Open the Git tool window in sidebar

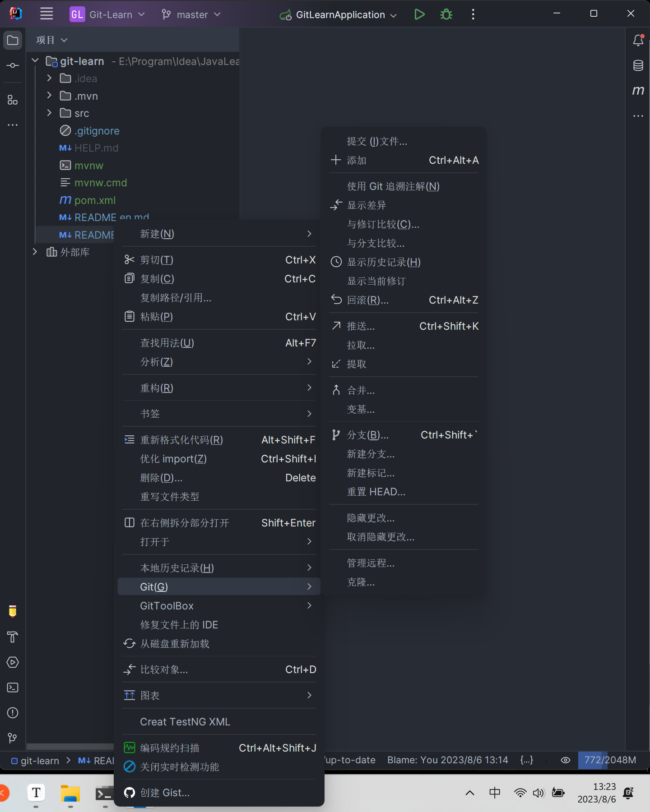(13, 738)
